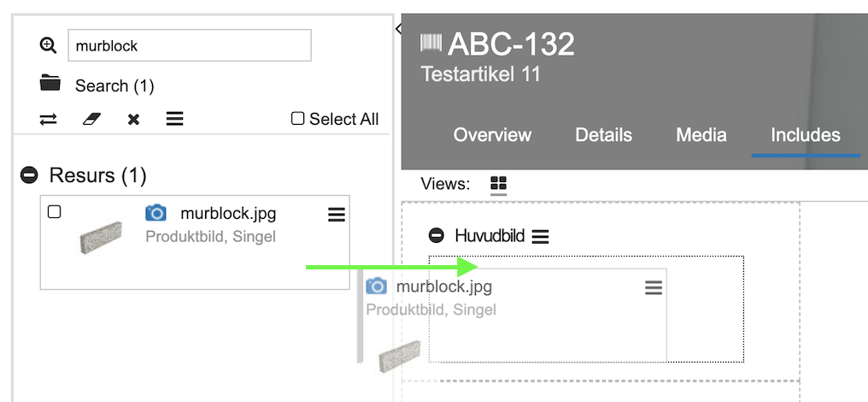Image resolution: width=868 pixels, height=402 pixels.
Task: Open the Huvudbild hamburger menu
Action: click(540, 236)
